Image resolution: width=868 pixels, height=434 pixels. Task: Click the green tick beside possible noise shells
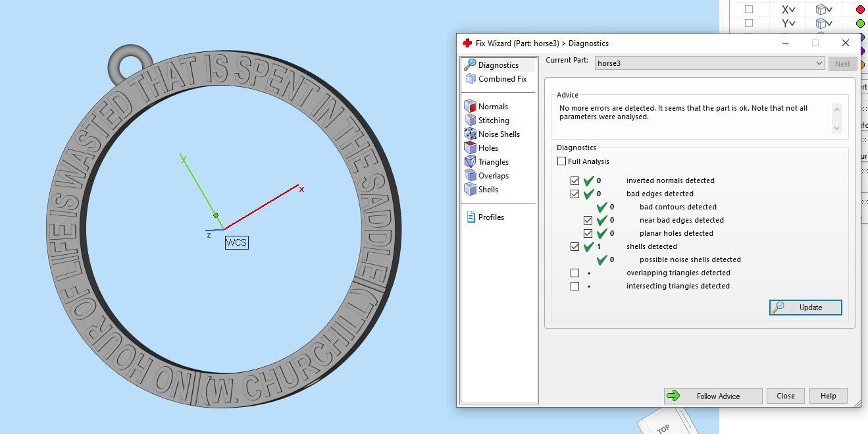coord(602,259)
